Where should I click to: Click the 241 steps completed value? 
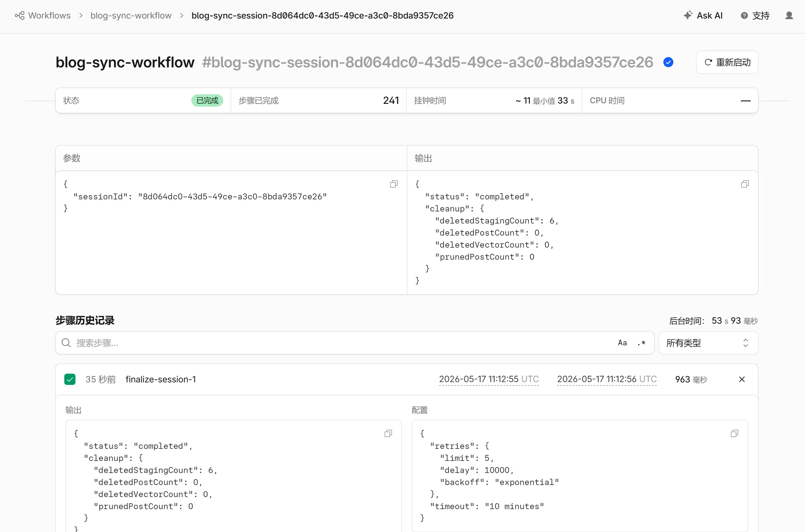[x=391, y=100]
